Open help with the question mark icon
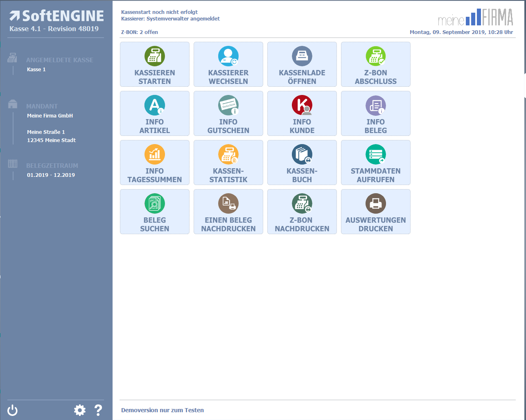Image resolution: width=526 pixels, height=420 pixels. (x=98, y=410)
